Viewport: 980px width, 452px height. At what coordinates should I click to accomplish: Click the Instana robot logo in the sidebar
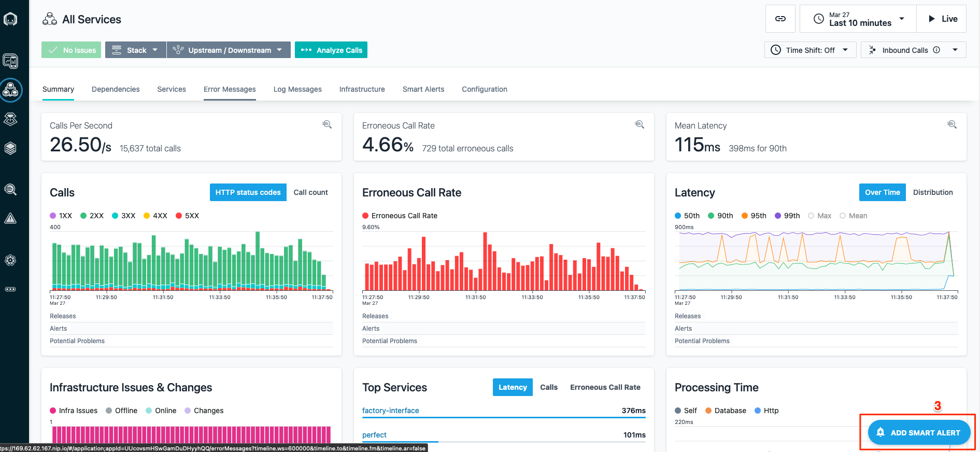(x=10, y=19)
